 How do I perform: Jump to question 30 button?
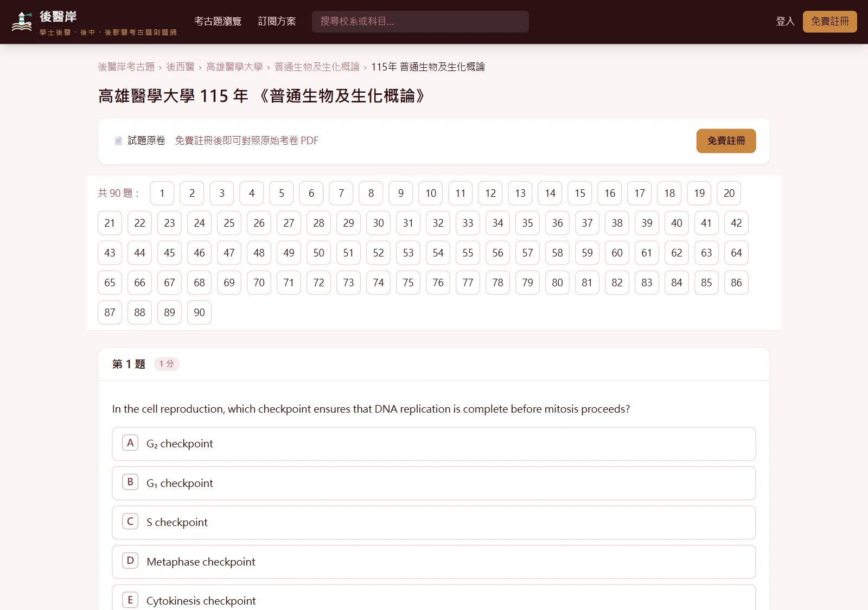coord(379,223)
